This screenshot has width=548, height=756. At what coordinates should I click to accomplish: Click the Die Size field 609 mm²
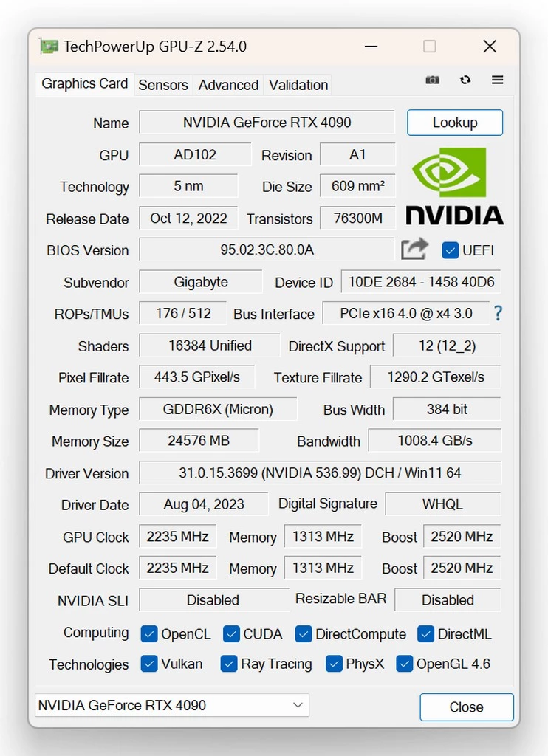coord(357,186)
